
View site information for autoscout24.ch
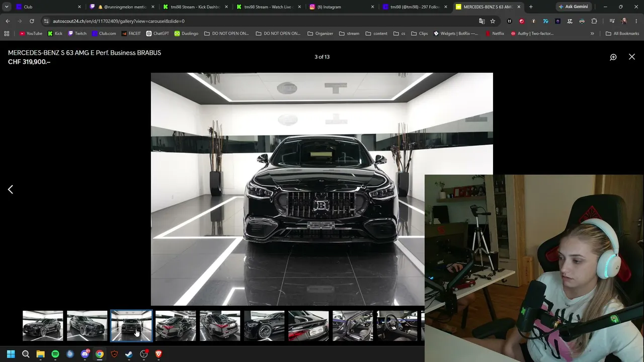pos(46,21)
